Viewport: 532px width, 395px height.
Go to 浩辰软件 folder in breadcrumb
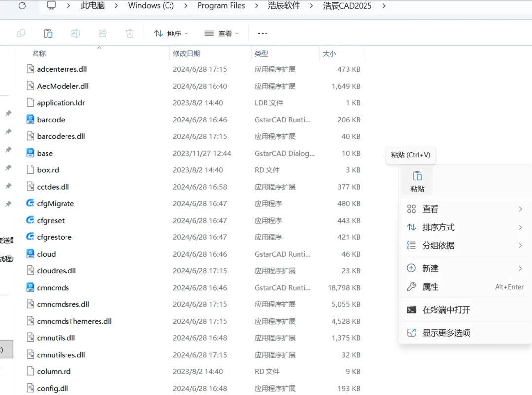pyautogui.click(x=284, y=6)
